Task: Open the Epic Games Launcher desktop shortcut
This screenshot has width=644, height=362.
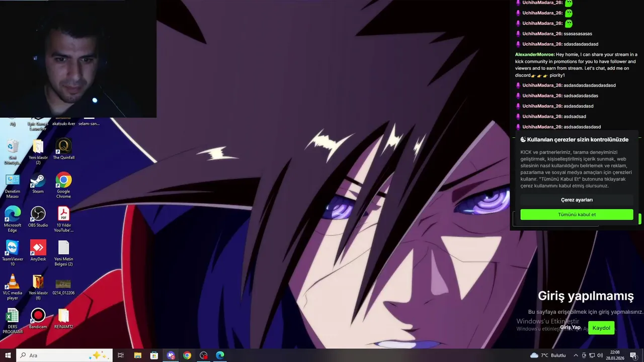Action: point(38,124)
